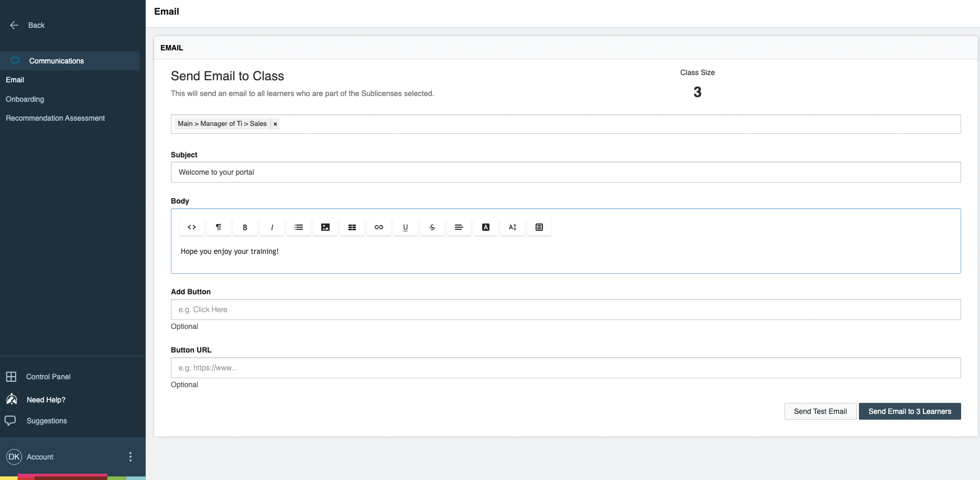
Task: Adjust text size with the font size icon
Action: pyautogui.click(x=512, y=227)
